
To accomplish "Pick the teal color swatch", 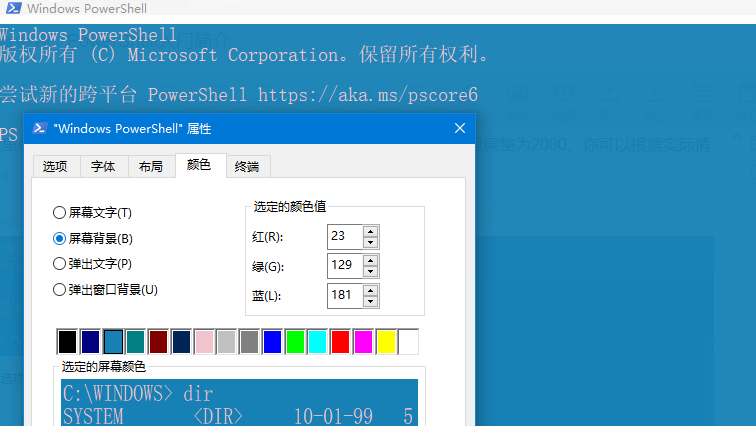I will 135,342.
